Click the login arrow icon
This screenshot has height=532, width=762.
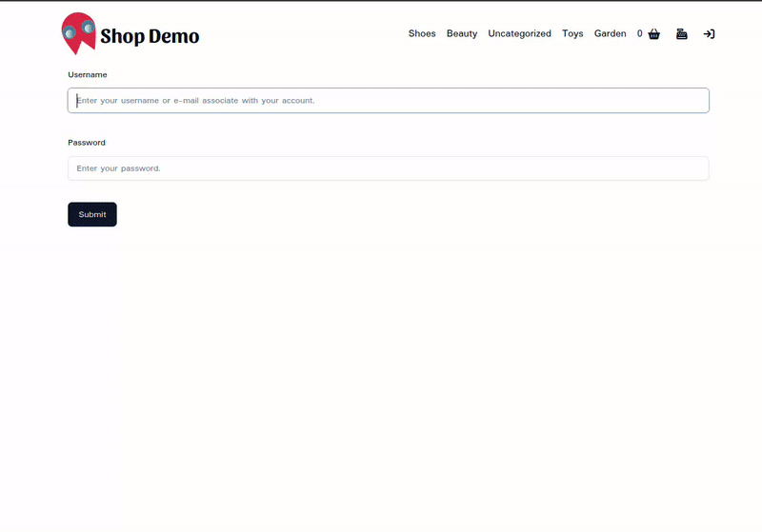tap(709, 34)
